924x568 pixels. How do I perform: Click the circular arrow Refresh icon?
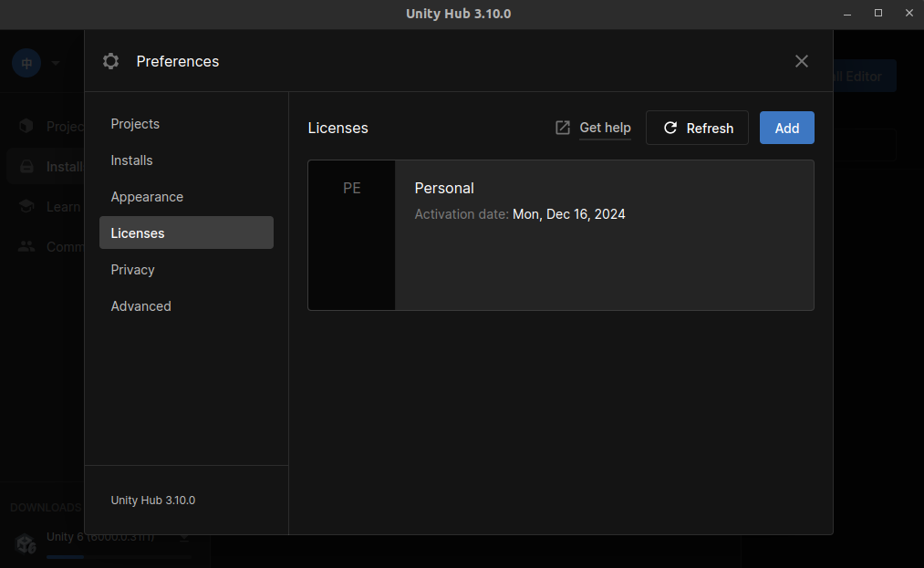click(x=670, y=128)
